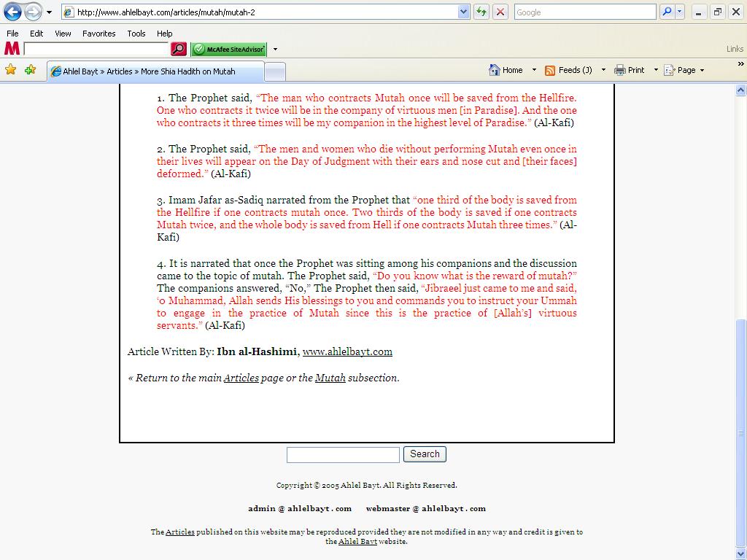The height and width of the screenshot is (560, 747).
Task: Click the scrollbar down arrow
Action: (x=741, y=554)
